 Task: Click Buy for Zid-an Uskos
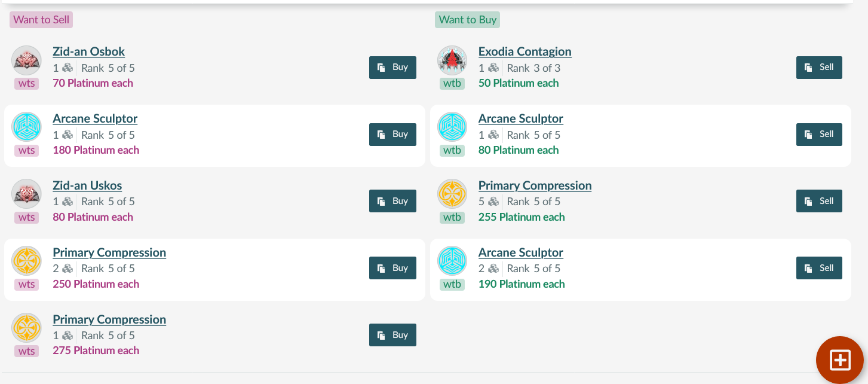coord(392,201)
